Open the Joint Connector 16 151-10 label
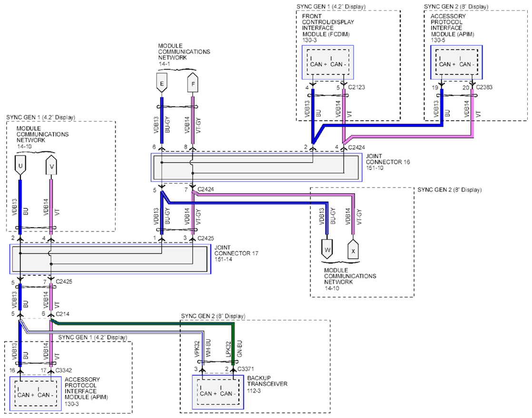Screen dimensions: 532x418 click(388, 162)
